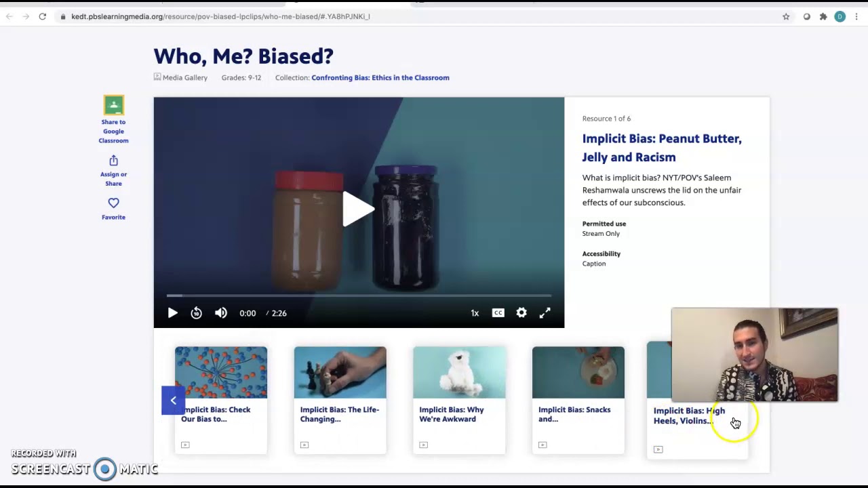The width and height of the screenshot is (868, 488).
Task: Mute the video volume
Action: (x=221, y=313)
